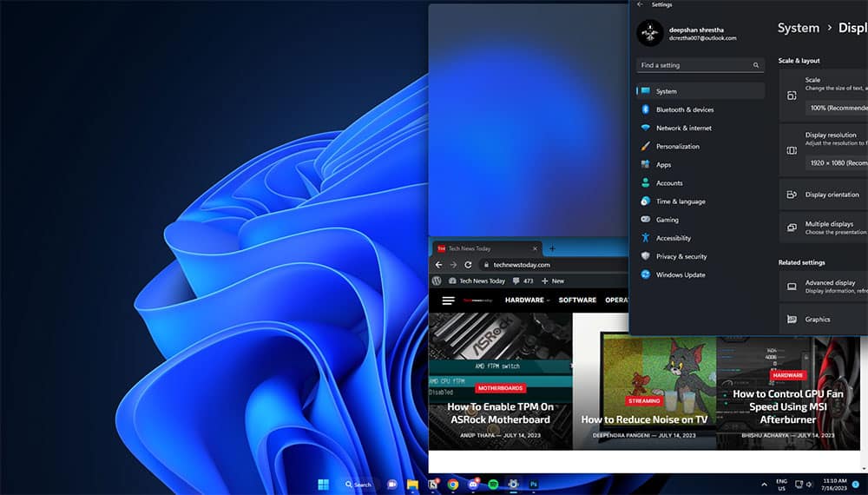Viewport: 868px width, 495px height.
Task: Click the padlock site info icon
Action: (486, 265)
